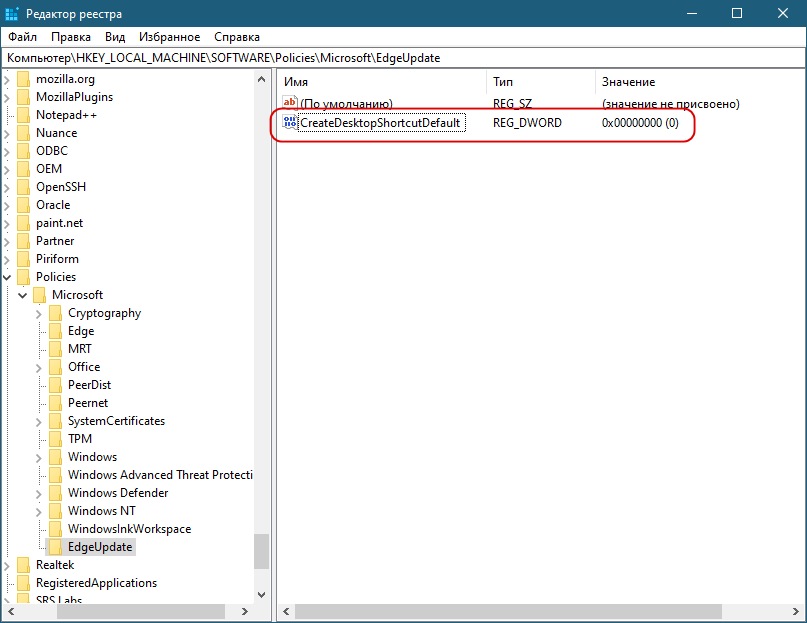Screen dimensions: 807x623
Task: Click the values pane horizontal scroll left arrow
Action: [x=286, y=611]
